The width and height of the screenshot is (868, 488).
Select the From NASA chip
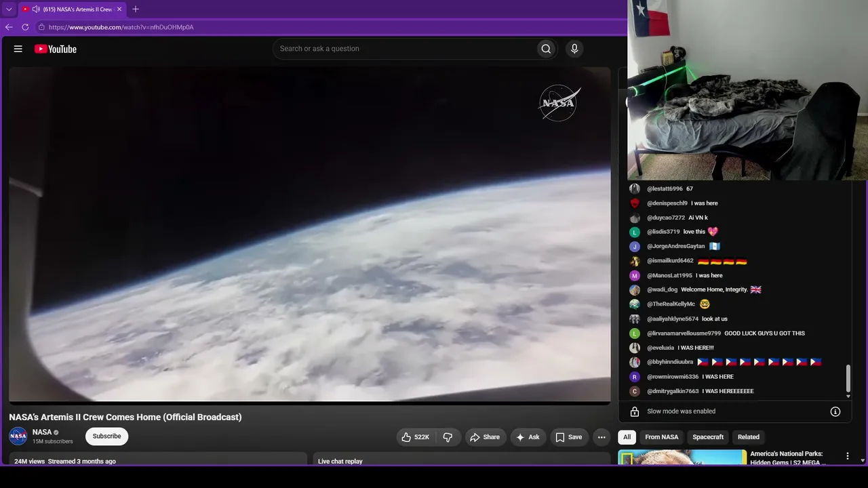tap(662, 437)
